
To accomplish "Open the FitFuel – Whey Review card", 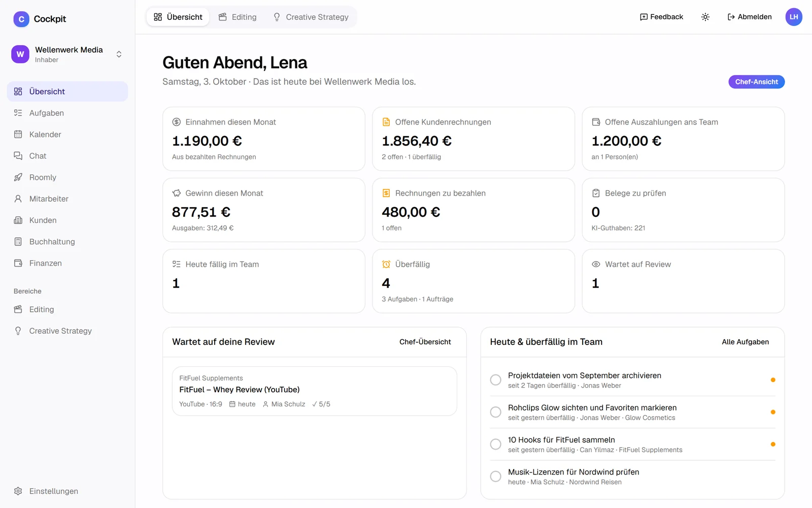I will (315, 391).
